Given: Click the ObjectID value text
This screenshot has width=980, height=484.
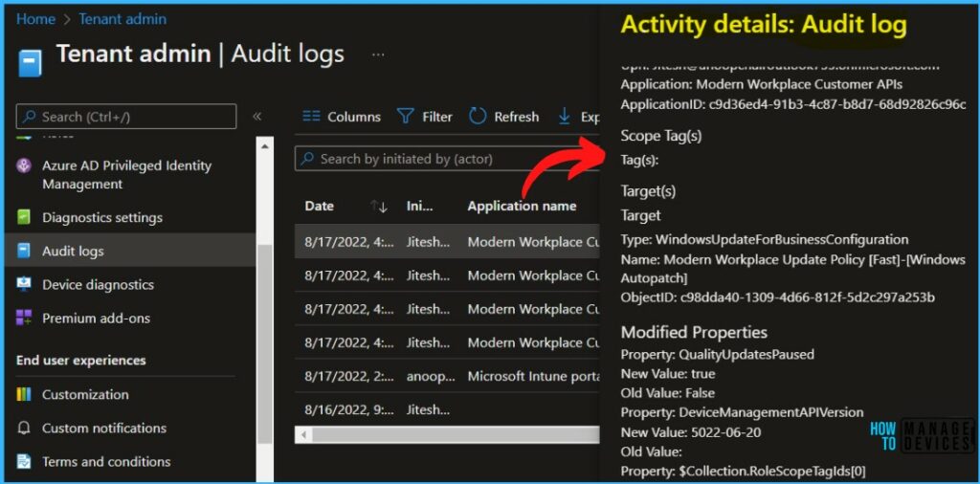Looking at the screenshot, I should point(808,297).
